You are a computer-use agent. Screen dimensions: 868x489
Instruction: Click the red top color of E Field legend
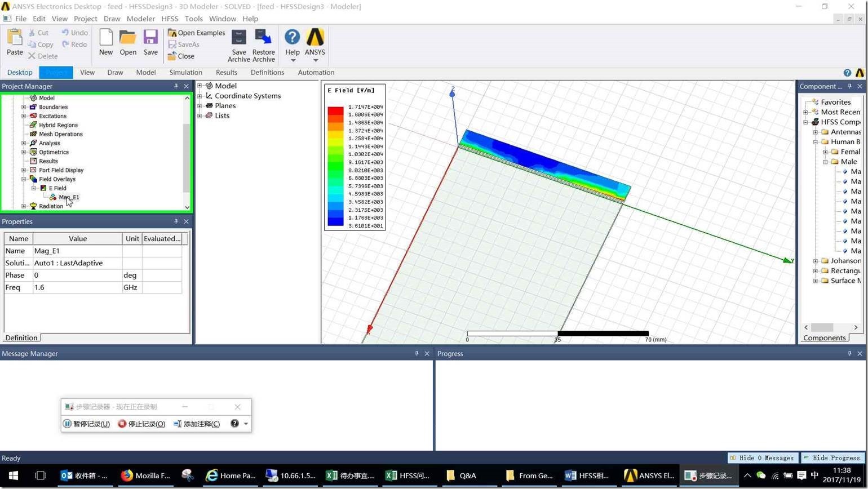point(335,110)
